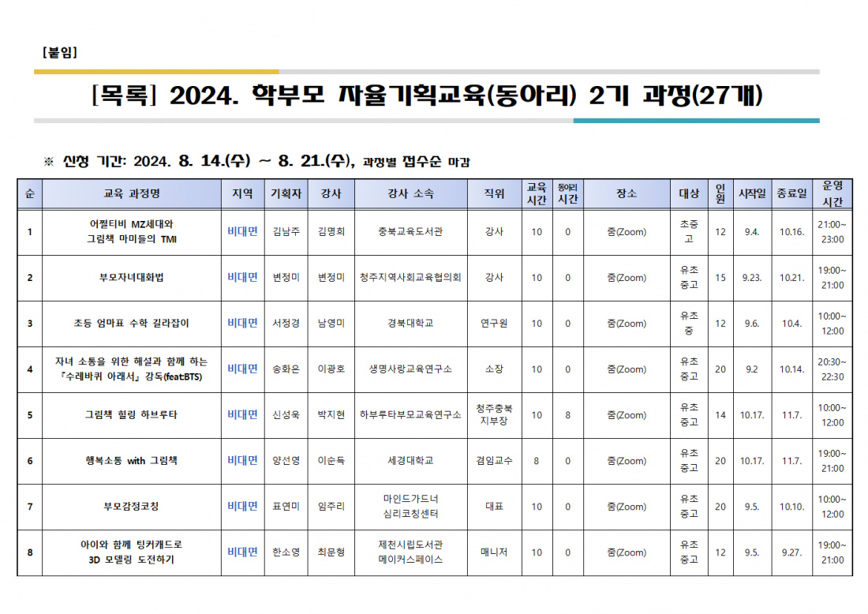
Task: Click affiliation '마인드가드너 심리코칭센터'
Action: tap(411, 507)
